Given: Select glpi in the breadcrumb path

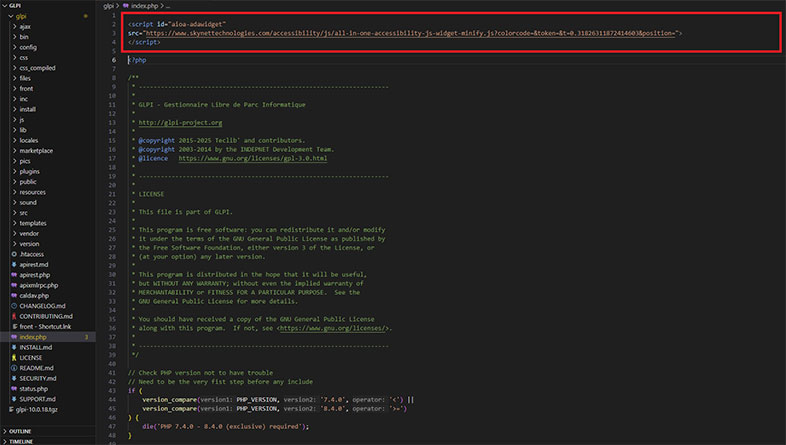Looking at the screenshot, I should pos(109,6).
